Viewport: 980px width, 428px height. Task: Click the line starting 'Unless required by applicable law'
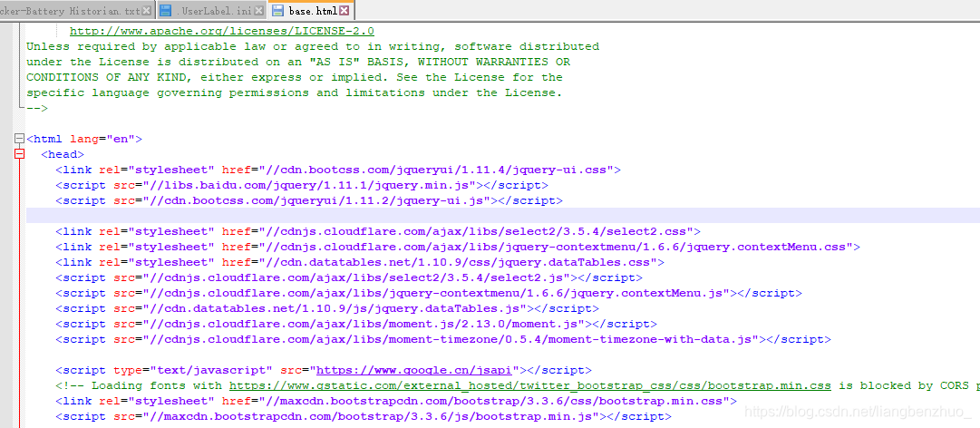313,46
